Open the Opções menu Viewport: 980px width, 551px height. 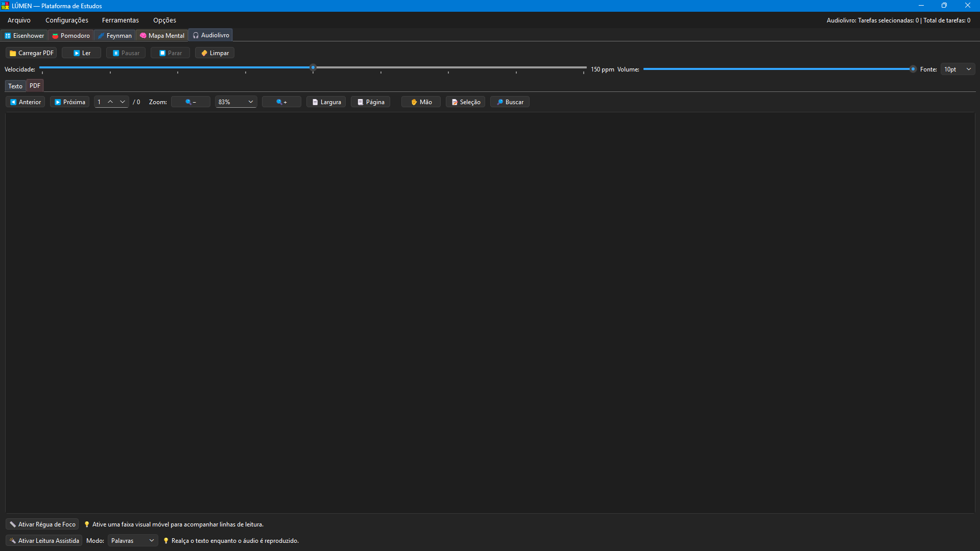(164, 20)
